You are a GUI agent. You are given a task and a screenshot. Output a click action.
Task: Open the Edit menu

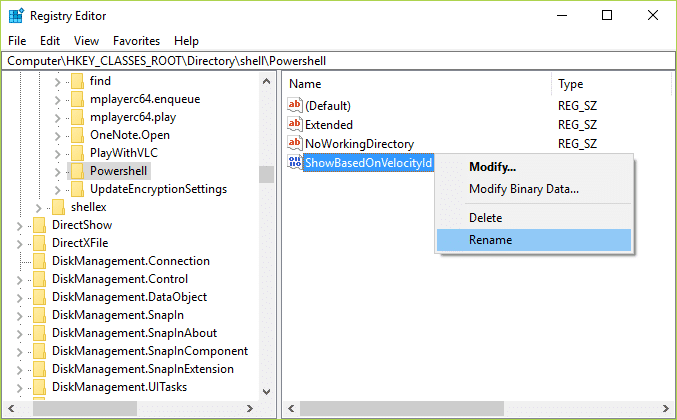pos(50,41)
